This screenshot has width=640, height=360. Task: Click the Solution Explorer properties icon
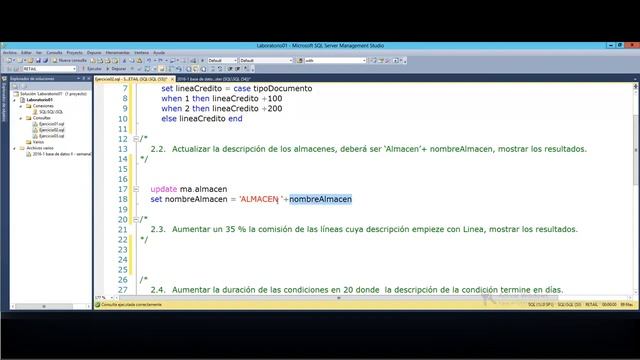[15, 87]
